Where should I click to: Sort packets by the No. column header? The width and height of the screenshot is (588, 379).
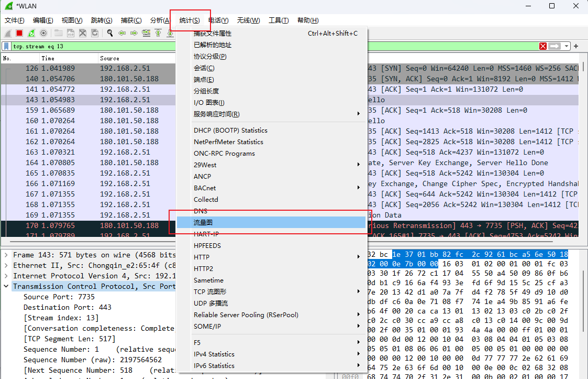click(x=20, y=58)
